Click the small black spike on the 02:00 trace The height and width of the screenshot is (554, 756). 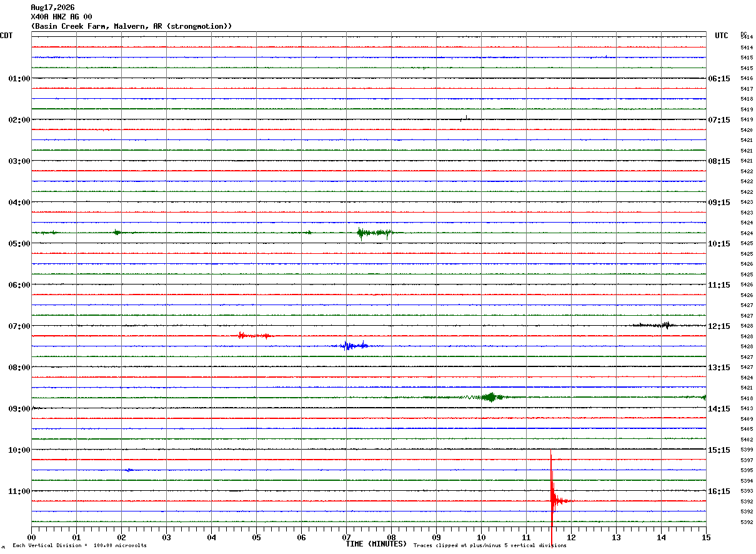464,118
